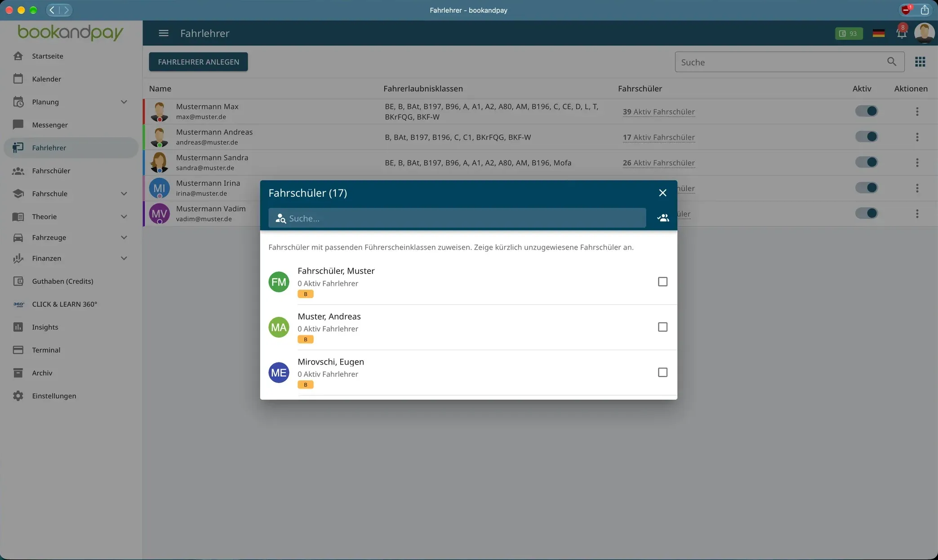938x560 pixels.
Task: Expand the Planung menu chevron
Action: point(124,102)
